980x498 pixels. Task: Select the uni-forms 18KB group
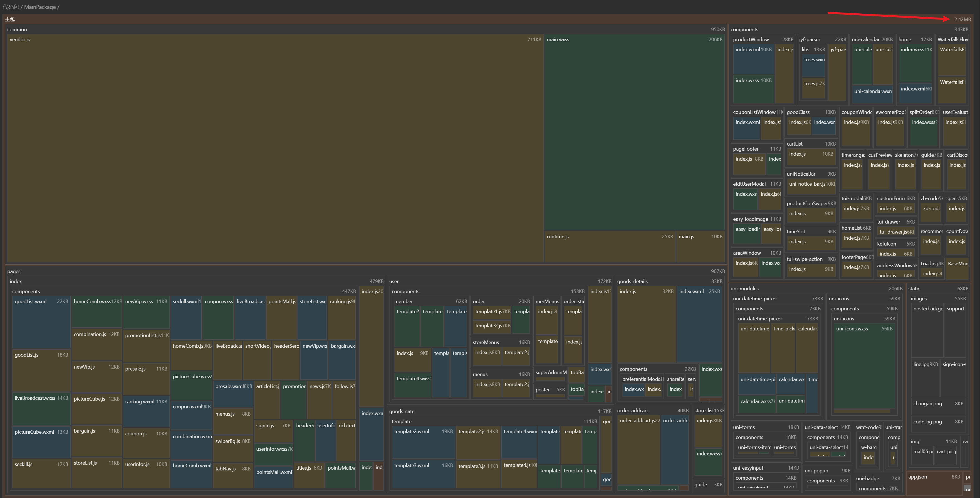[765, 427]
